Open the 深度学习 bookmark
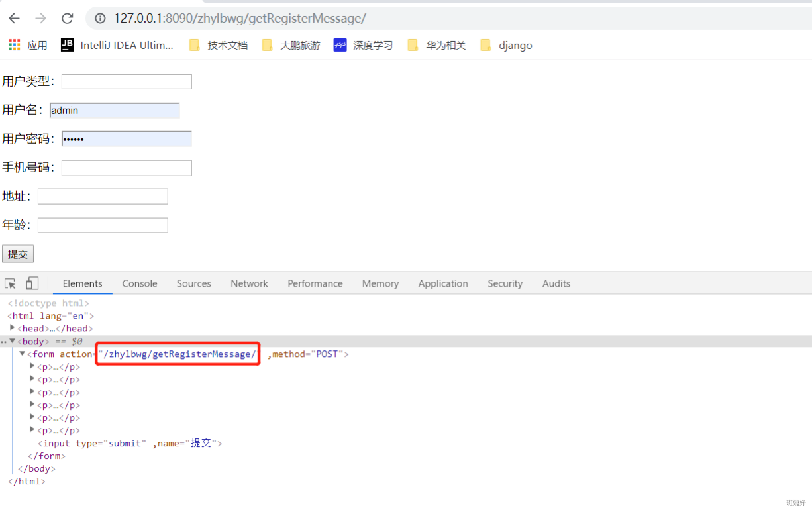 click(x=364, y=45)
